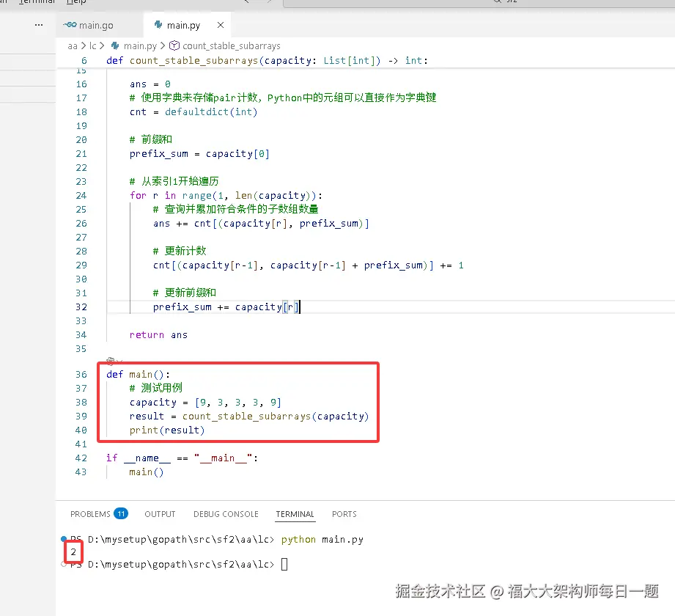Image resolution: width=675 pixels, height=616 pixels.
Task: Open the PROBLEMS panel tab
Action: [90, 514]
